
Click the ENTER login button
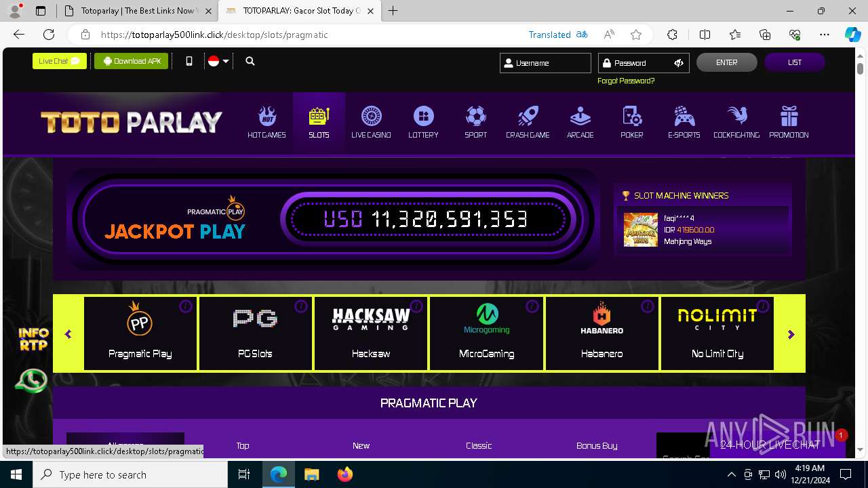coord(727,62)
